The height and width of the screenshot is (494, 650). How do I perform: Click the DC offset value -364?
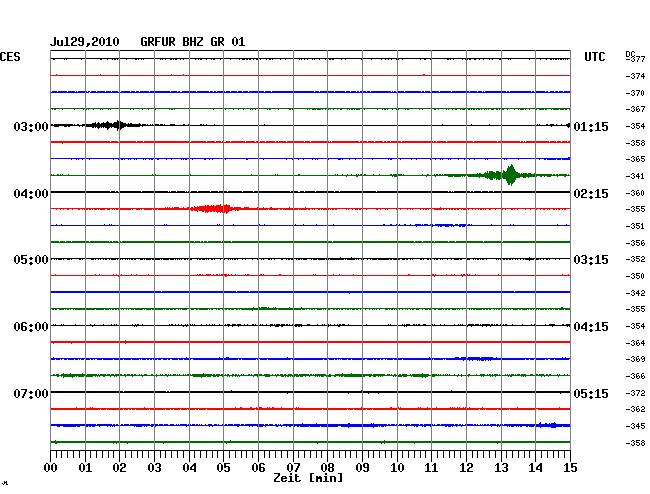point(635,343)
